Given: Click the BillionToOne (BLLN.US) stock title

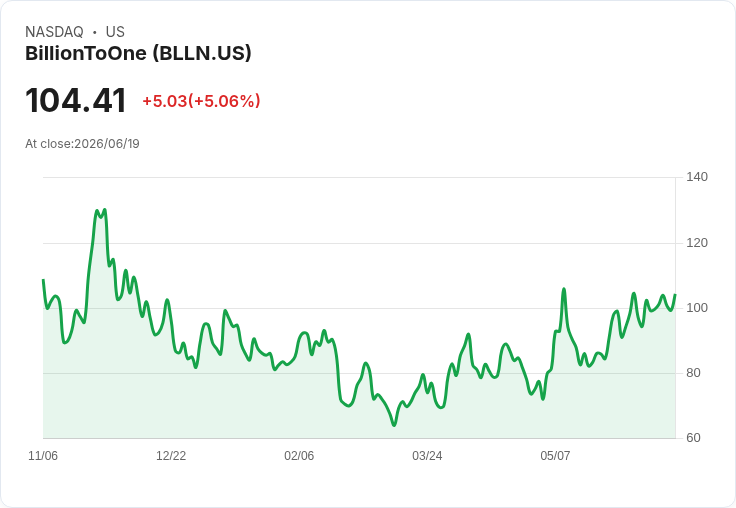Looking at the screenshot, I should [x=138, y=54].
